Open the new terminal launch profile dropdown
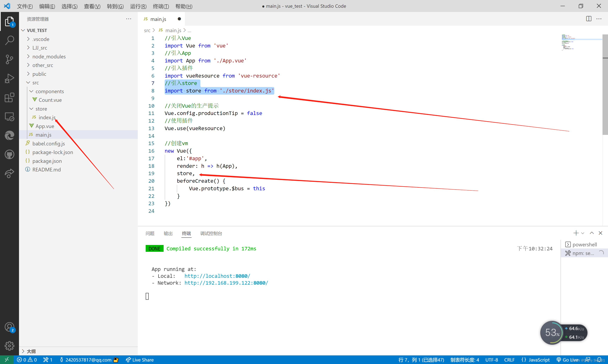This screenshot has width=608, height=364. click(583, 233)
